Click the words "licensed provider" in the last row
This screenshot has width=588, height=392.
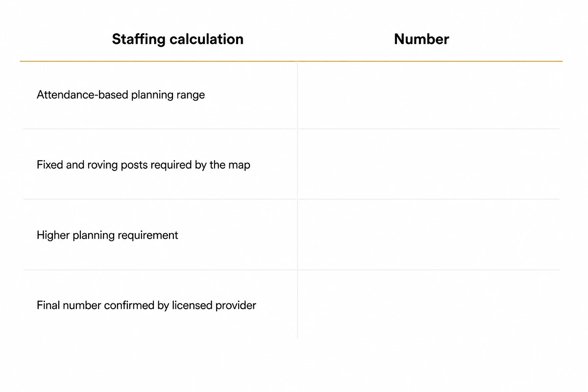[x=214, y=305]
